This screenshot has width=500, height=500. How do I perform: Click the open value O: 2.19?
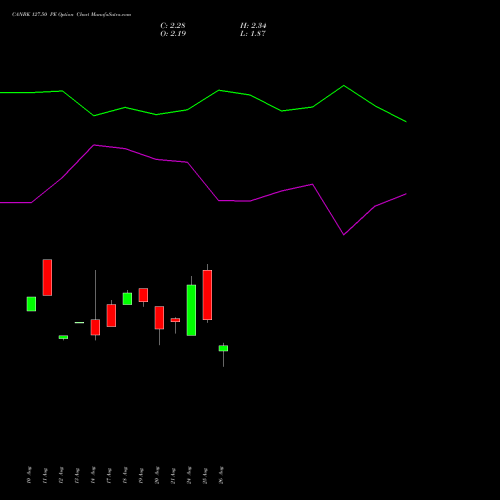[173, 34]
